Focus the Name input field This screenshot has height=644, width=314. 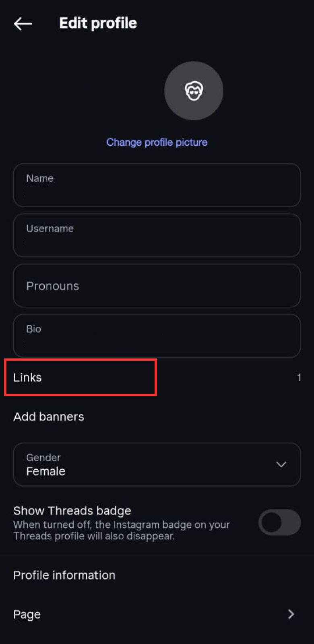point(157,185)
